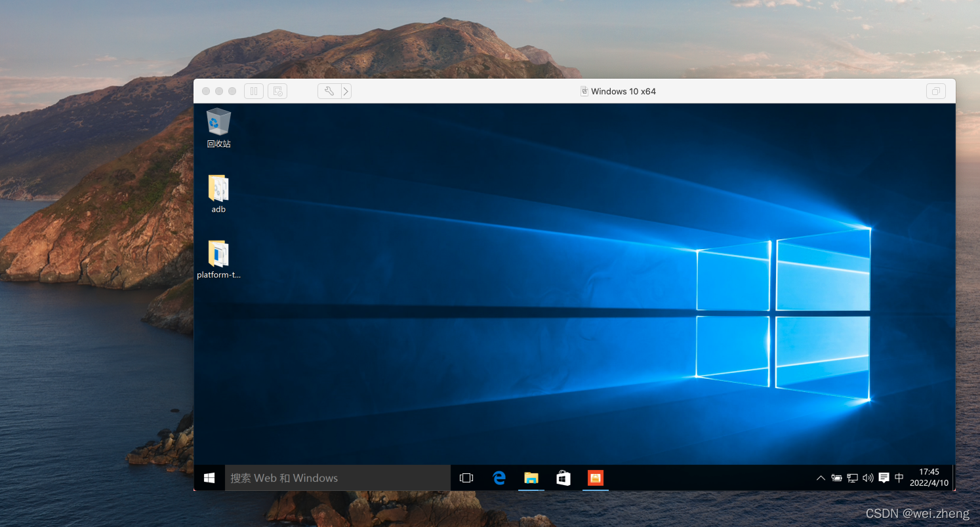The image size is (980, 527).
Task: Pause the virtual machine from the title bar
Action: 254,91
